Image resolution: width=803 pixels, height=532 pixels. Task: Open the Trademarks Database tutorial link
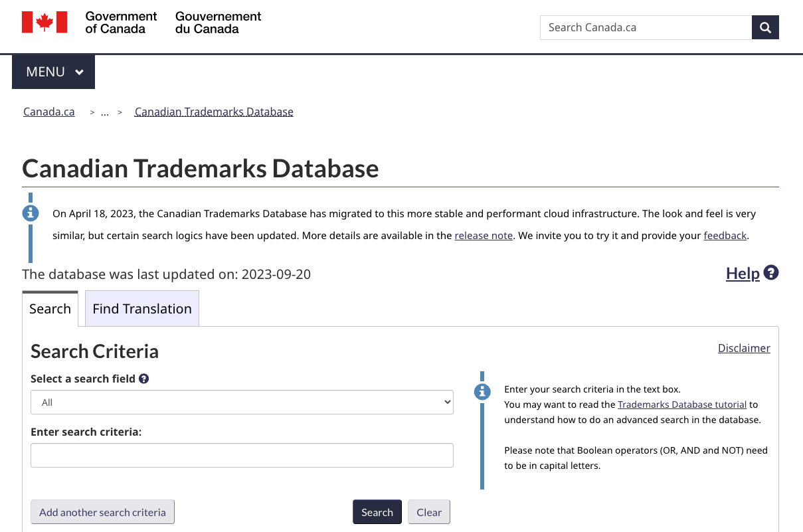coord(682,404)
